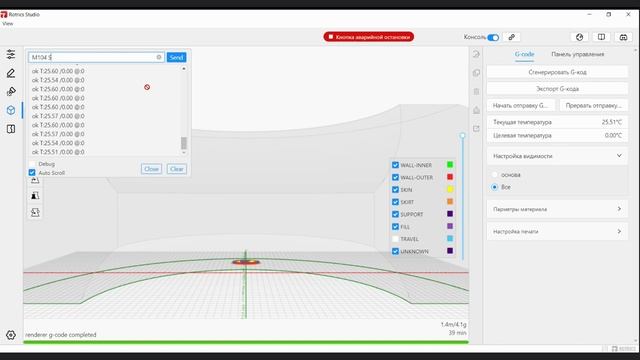Viewport: 640px width, 360px height.
Task: Click the lowest viewport tool icon below the console
Action: (35, 212)
